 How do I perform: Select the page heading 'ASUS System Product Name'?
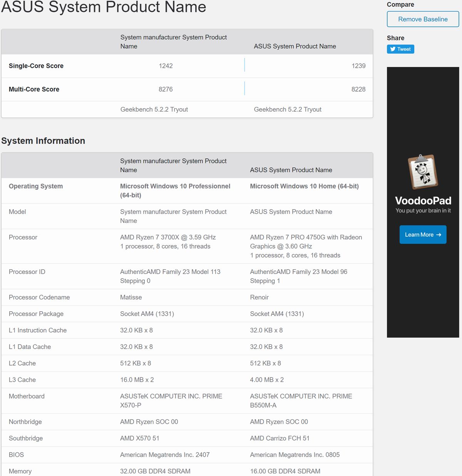[x=104, y=7]
